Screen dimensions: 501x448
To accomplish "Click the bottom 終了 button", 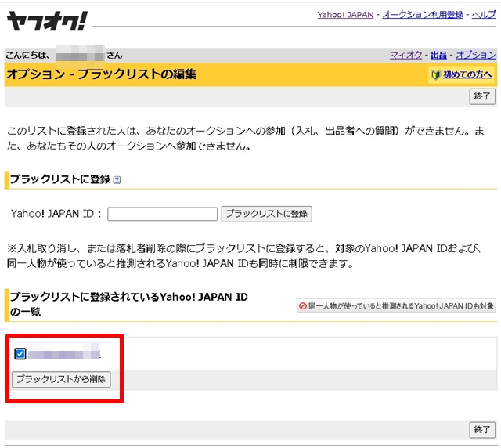I will pyautogui.click(x=482, y=429).
